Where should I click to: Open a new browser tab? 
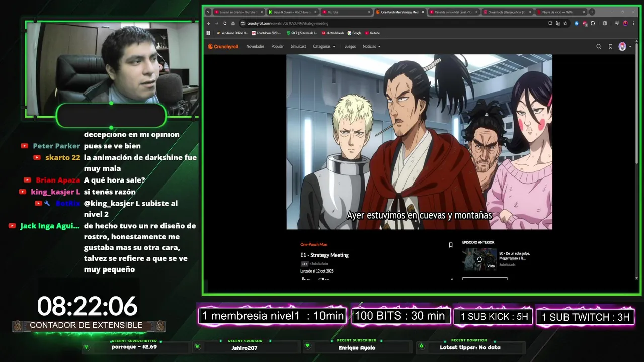(592, 12)
